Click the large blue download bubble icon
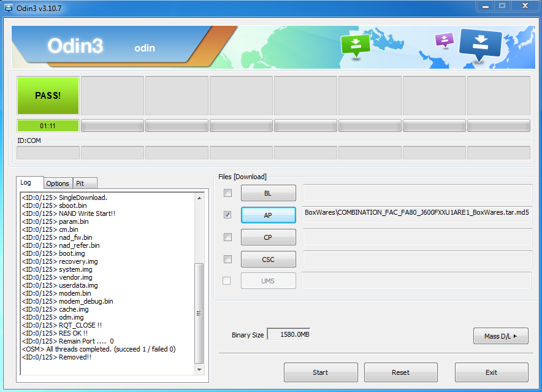The image size is (542, 392). 481,45
